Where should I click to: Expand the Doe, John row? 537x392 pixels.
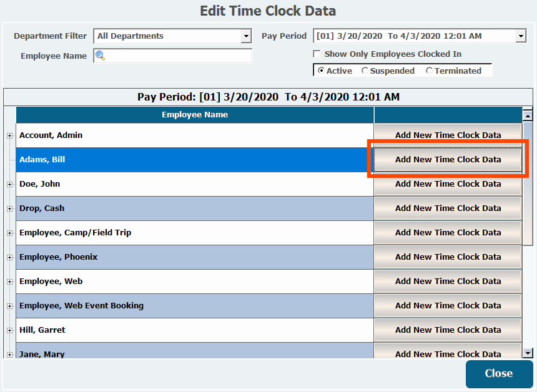(9, 184)
